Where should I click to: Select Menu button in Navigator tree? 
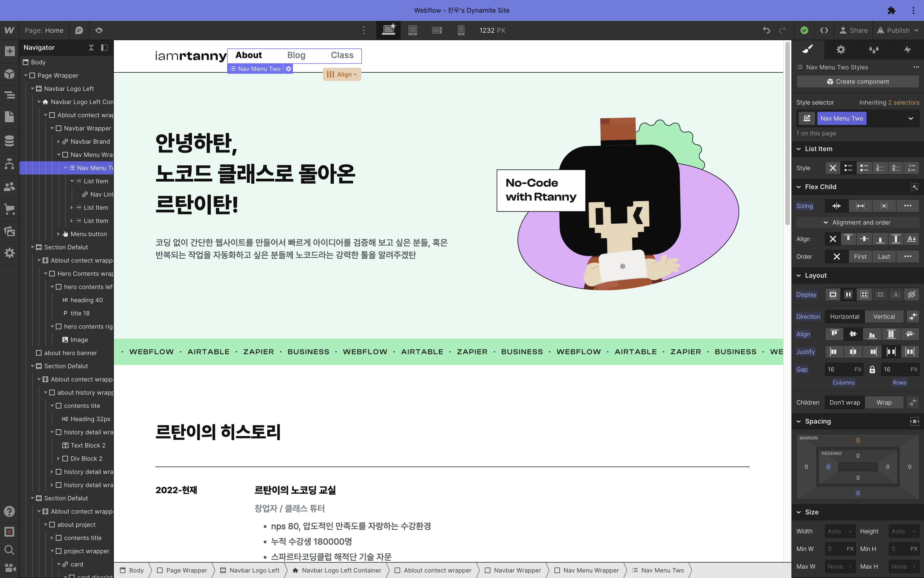(89, 234)
